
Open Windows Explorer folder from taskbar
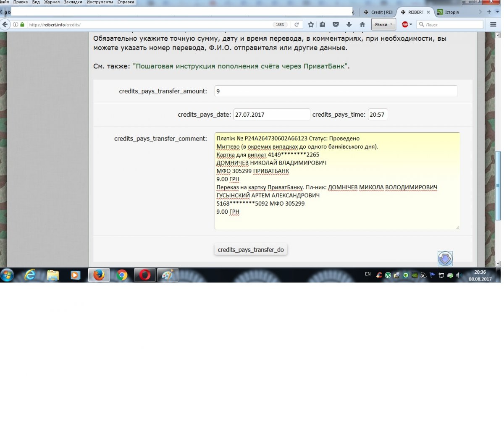[x=53, y=275]
